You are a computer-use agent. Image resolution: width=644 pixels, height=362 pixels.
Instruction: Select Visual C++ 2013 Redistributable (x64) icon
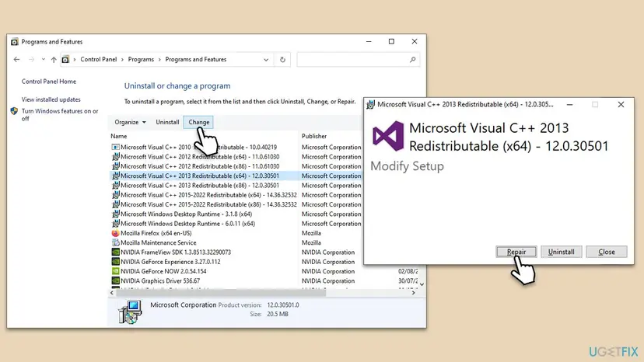click(115, 176)
